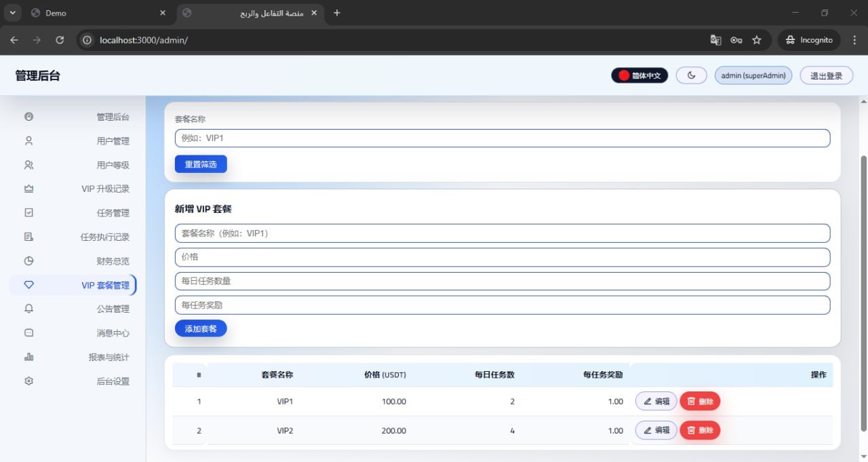
Task: Open the browser tab search dropdown arrow
Action: [12, 13]
